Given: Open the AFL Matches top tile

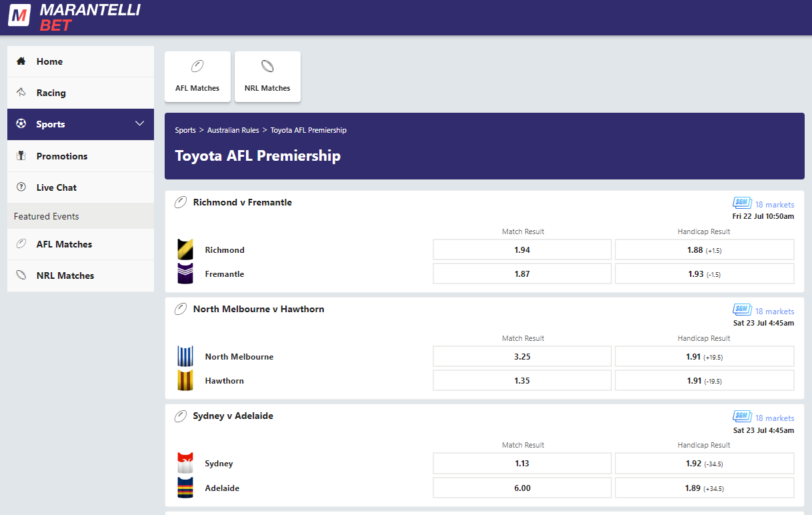Looking at the screenshot, I should point(197,77).
